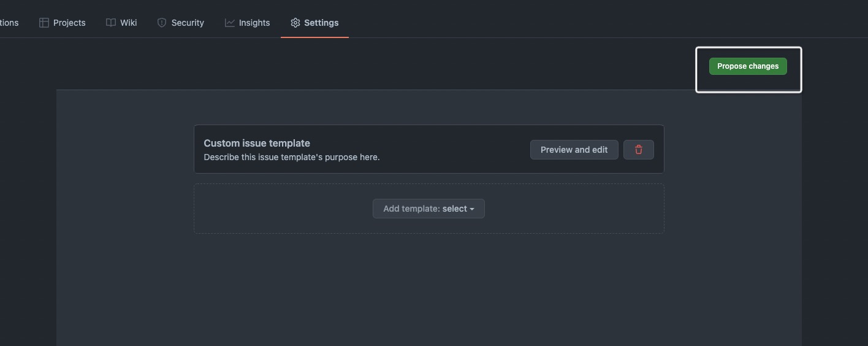The image size is (868, 346).
Task: Switch to the Projects tab
Action: tap(63, 23)
